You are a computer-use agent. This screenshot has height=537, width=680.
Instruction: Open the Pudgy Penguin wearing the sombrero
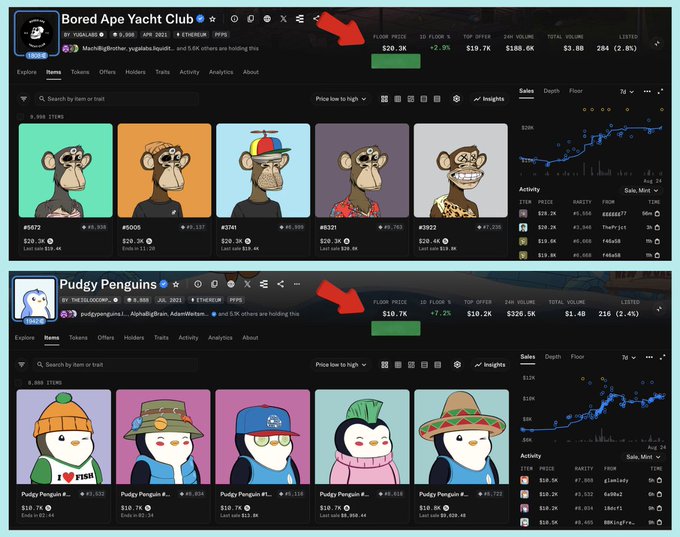click(x=461, y=455)
